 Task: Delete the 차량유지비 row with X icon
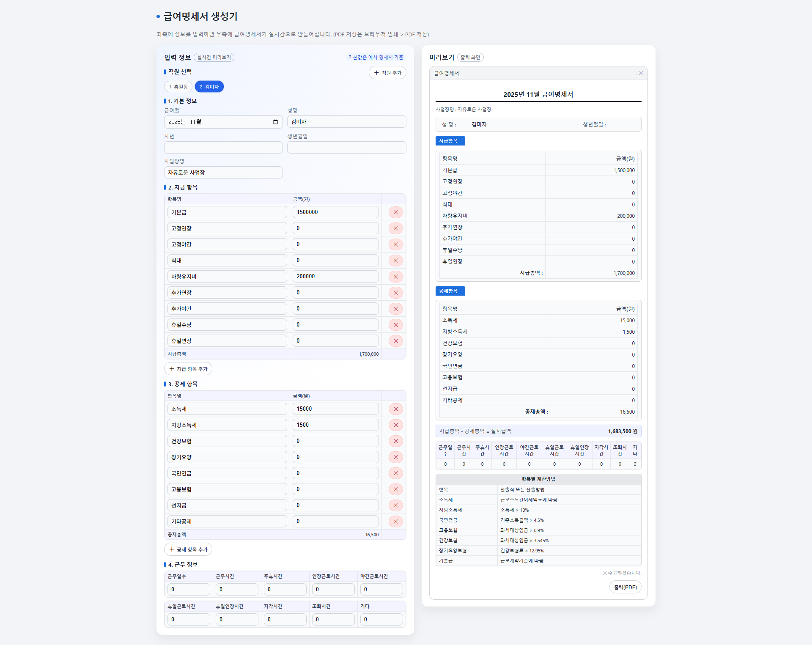click(x=395, y=277)
